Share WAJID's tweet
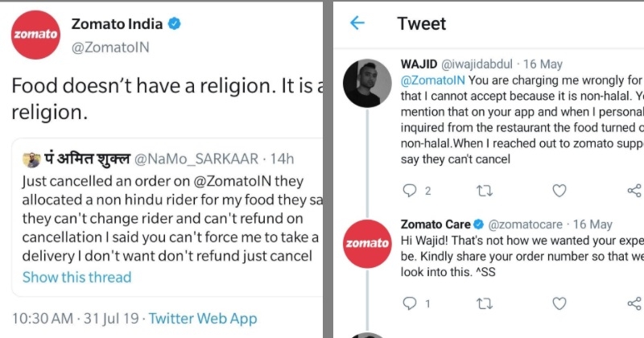This screenshot has width=644, height=338. (634, 191)
